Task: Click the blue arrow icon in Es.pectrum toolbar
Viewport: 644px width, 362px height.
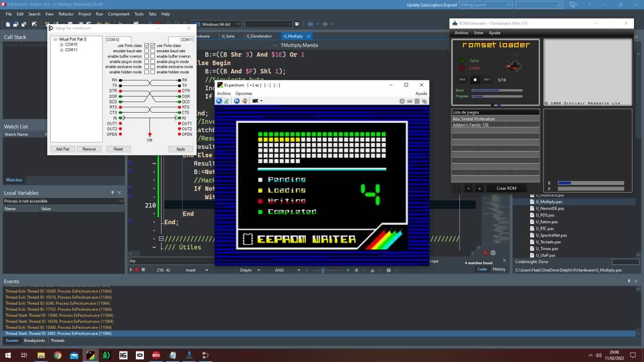Action: 236,101
